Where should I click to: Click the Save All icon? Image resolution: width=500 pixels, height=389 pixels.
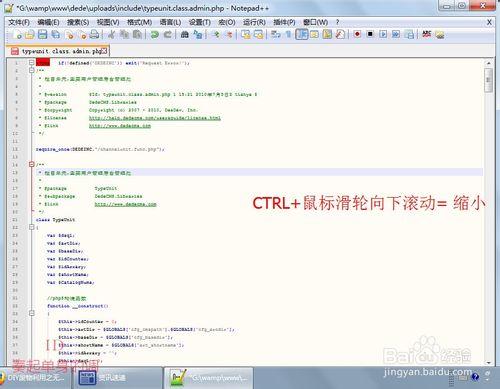[56, 34]
